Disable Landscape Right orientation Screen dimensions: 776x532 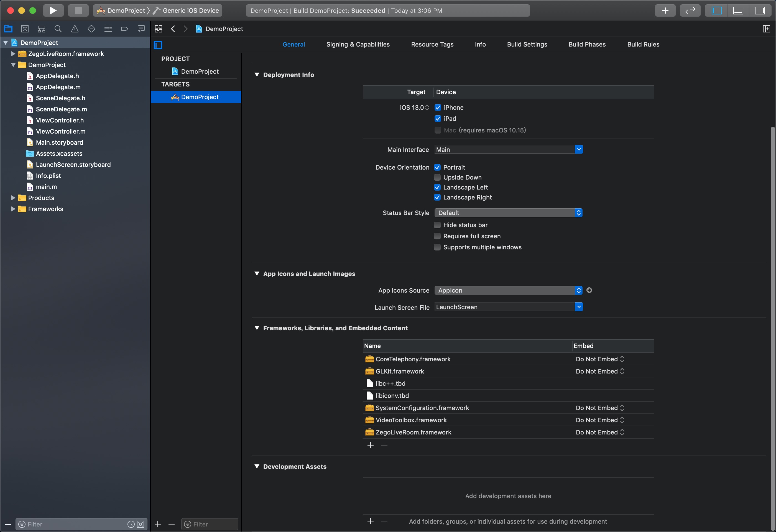point(437,197)
